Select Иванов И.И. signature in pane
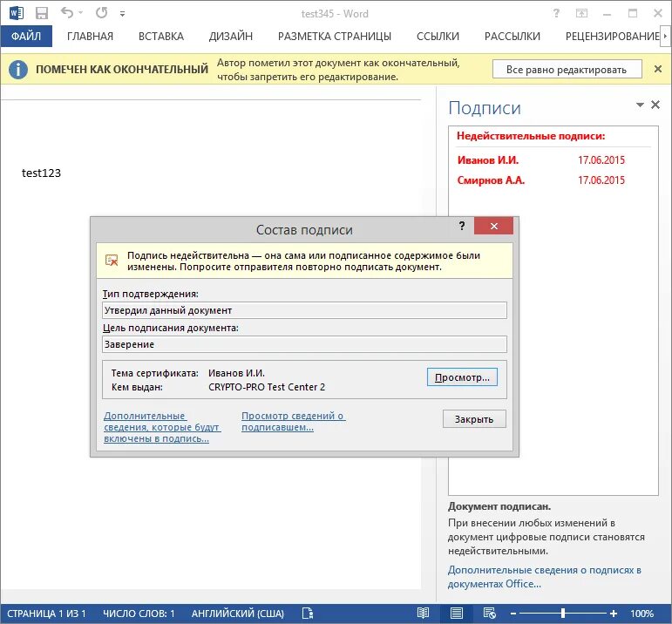Screen dimensions: 672x624 point(488,160)
